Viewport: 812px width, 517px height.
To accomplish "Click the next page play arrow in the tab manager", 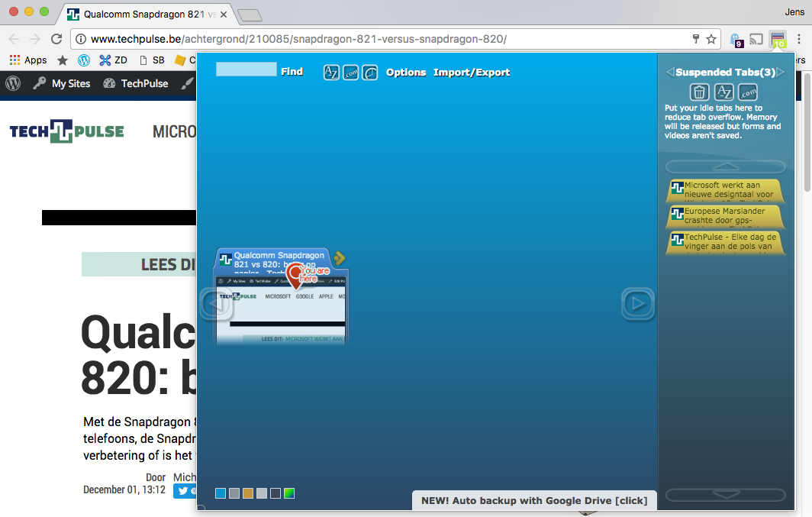I will tap(638, 304).
